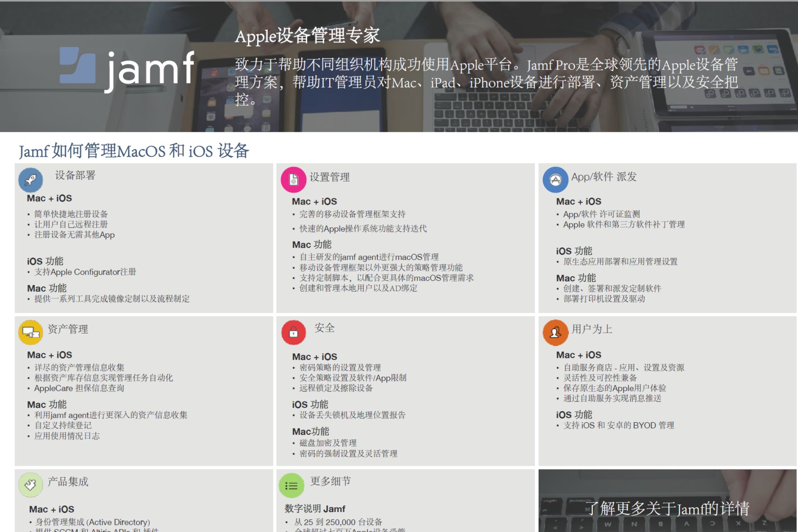Click the blue App Store 软件派发 icon

555,180
